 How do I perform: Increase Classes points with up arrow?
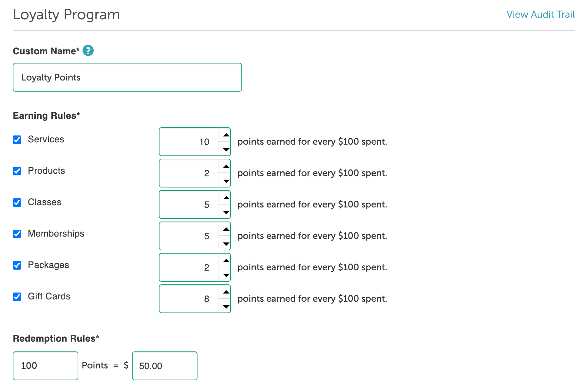(226, 198)
